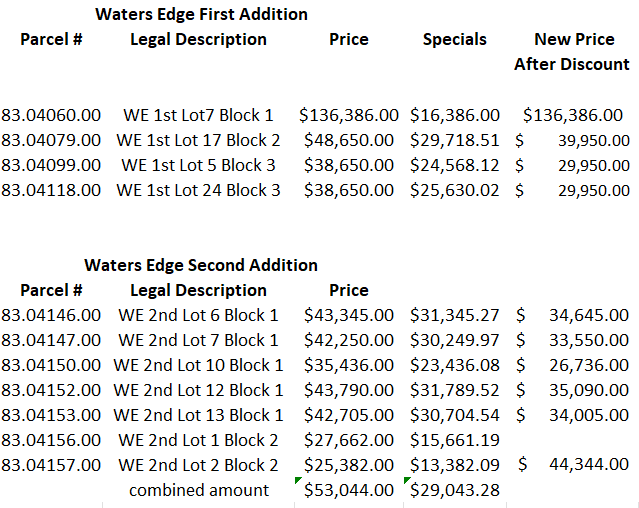Select the "Specials" column header
The image size is (639, 508).
point(455,40)
